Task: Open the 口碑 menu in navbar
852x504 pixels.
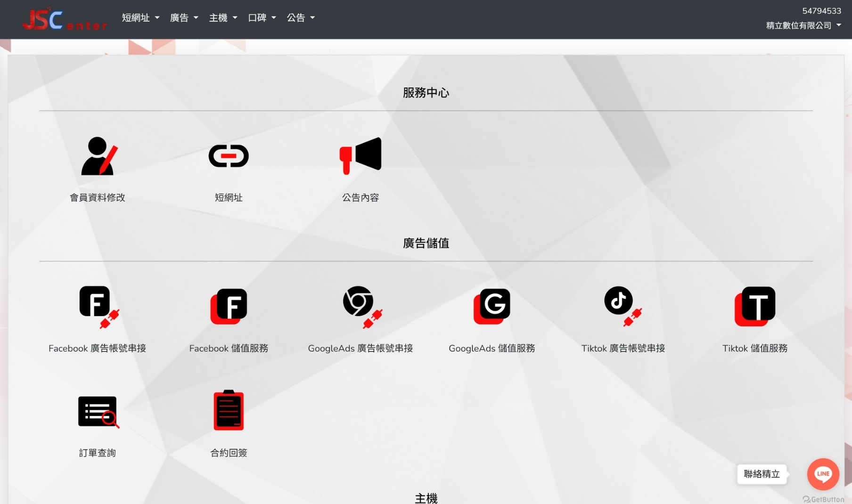Action: (262, 18)
